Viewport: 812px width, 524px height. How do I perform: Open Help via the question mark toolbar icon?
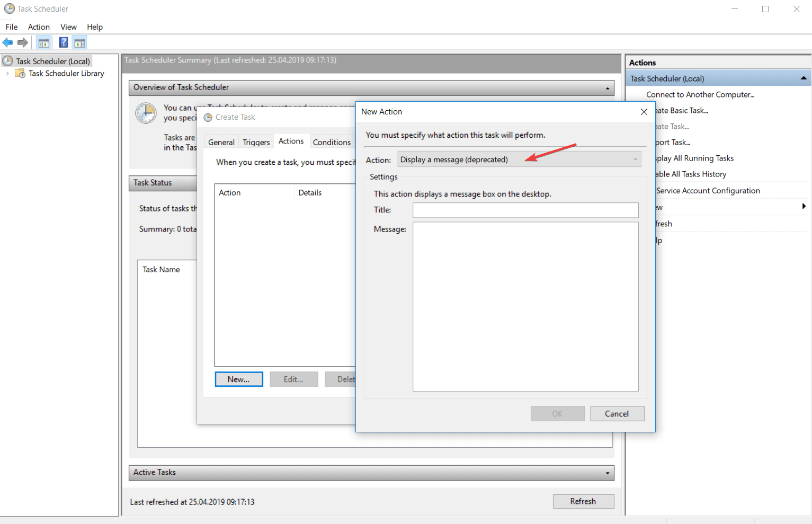(x=63, y=42)
